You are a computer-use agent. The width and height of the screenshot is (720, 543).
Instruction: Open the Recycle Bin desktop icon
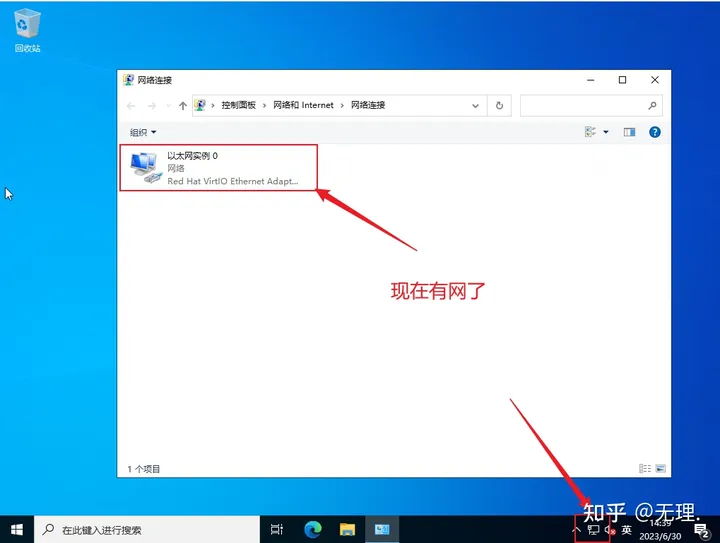pos(27,31)
